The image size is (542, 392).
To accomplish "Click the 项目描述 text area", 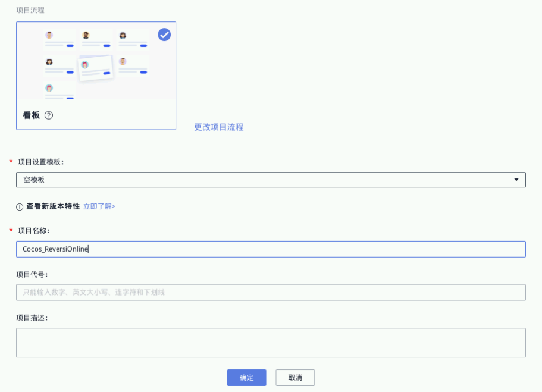I will [x=271, y=343].
